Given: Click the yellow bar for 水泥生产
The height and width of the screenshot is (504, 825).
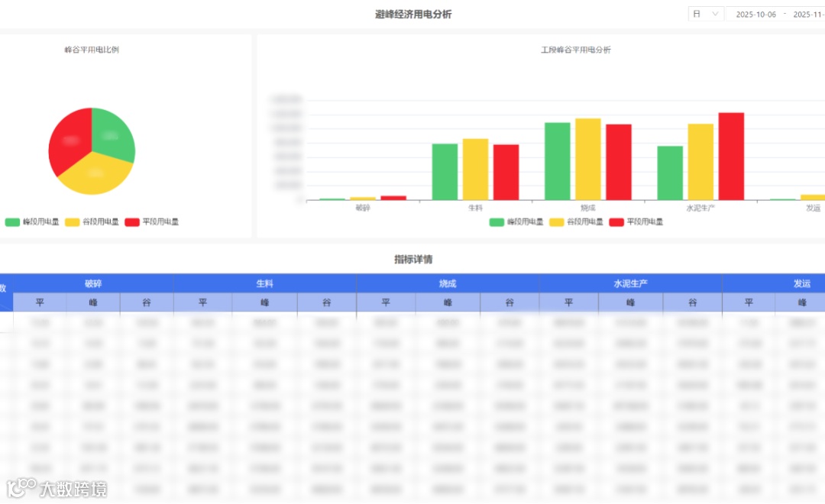Looking at the screenshot, I should pos(700,162).
